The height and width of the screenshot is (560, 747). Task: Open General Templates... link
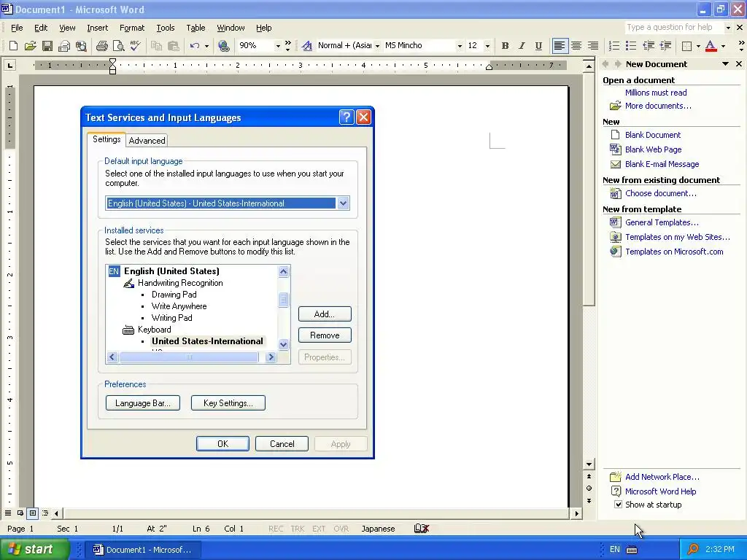662,222
